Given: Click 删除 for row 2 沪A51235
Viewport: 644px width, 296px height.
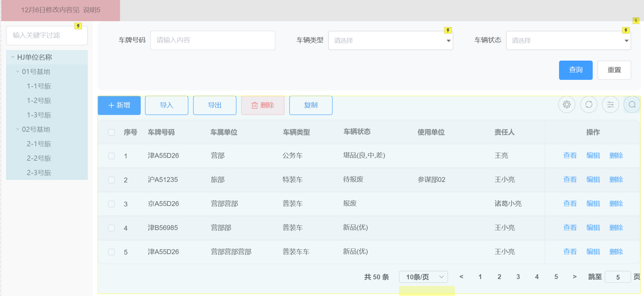Looking at the screenshot, I should (616, 180).
